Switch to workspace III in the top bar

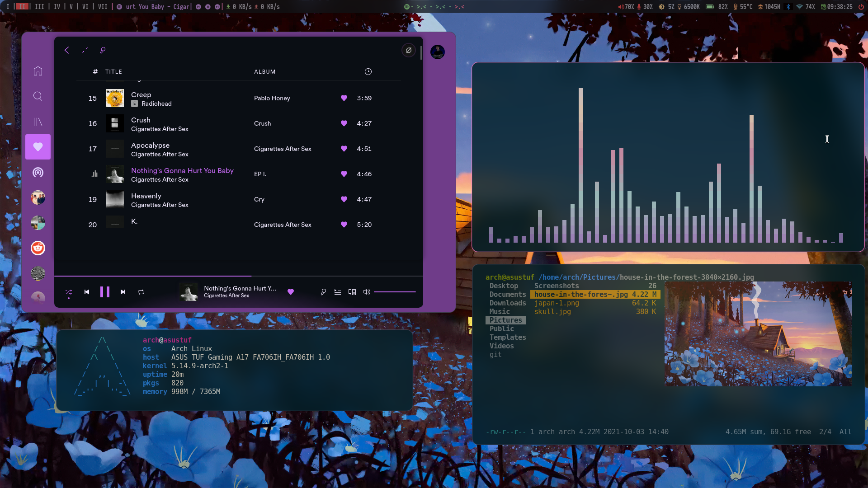[x=39, y=7]
